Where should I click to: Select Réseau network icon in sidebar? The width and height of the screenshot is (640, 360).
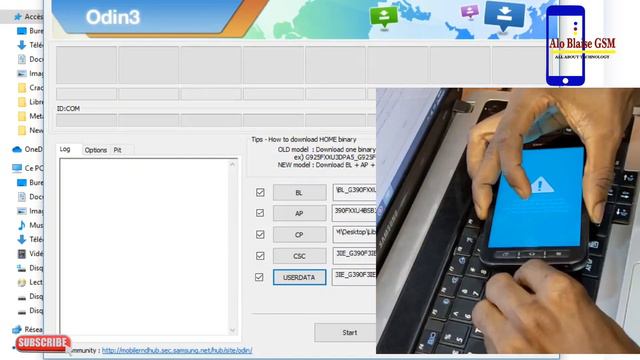pyautogui.click(x=17, y=329)
